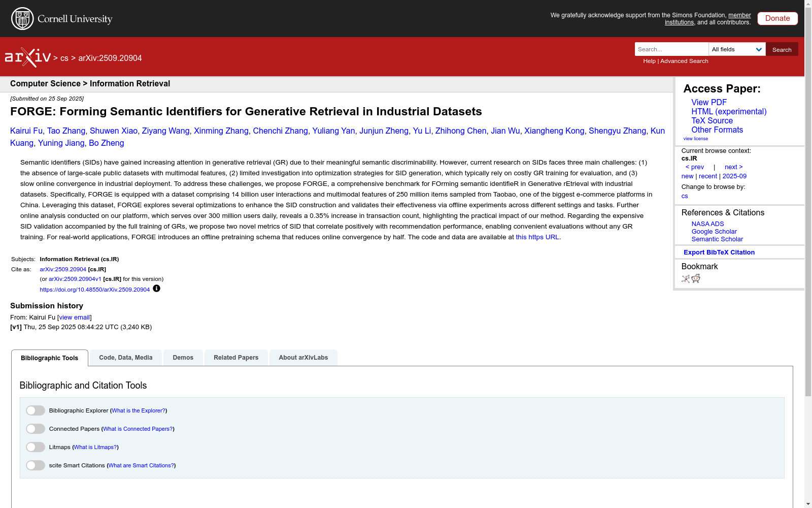Click the view email link
The width and height of the screenshot is (812, 508).
pyautogui.click(x=75, y=317)
